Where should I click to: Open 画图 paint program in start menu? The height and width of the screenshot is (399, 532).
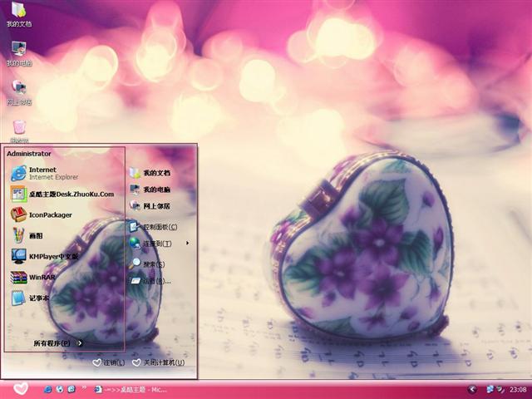pyautogui.click(x=27, y=235)
